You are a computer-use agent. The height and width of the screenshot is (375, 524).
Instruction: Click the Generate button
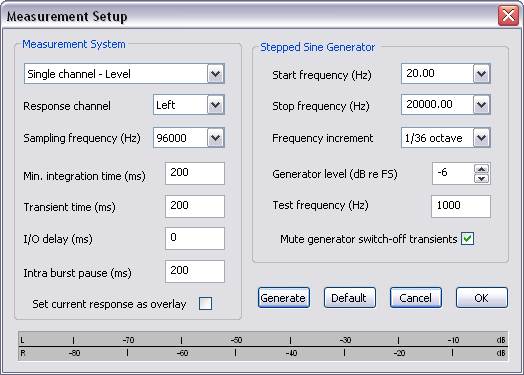click(284, 298)
